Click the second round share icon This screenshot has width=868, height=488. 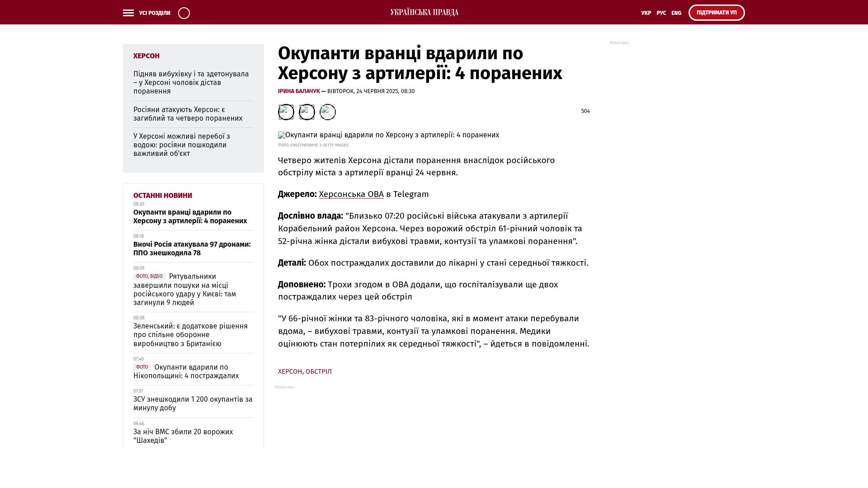point(307,112)
